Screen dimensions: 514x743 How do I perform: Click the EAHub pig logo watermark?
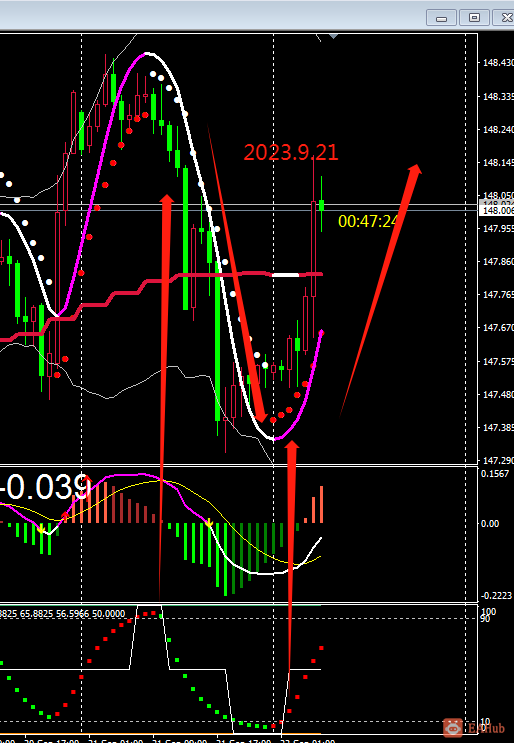453,727
